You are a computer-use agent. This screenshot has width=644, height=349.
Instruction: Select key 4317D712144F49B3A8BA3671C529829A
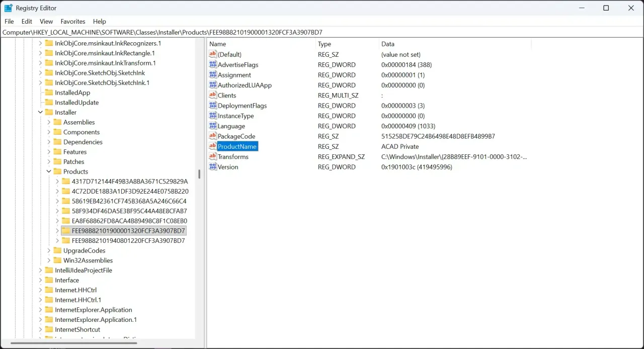tap(130, 182)
